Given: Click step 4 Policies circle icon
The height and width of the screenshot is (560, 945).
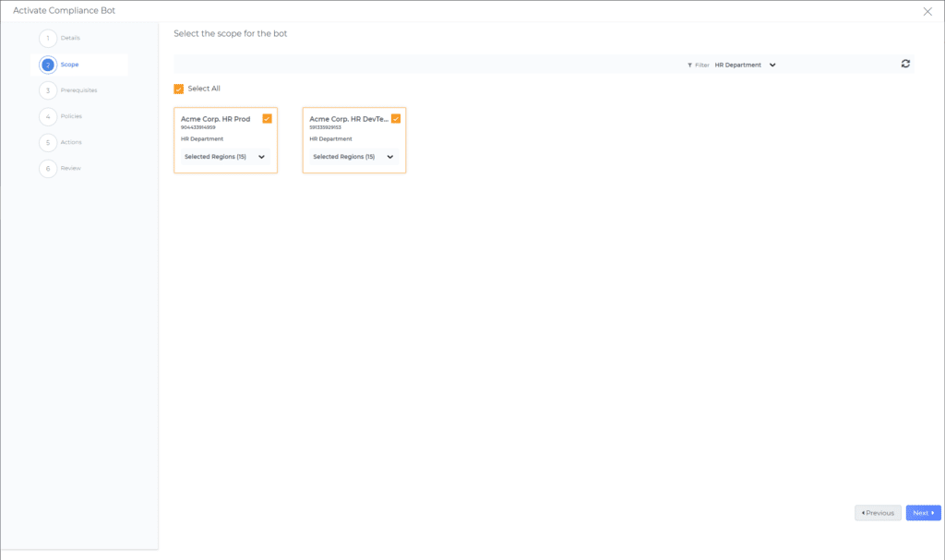Looking at the screenshot, I should [48, 116].
